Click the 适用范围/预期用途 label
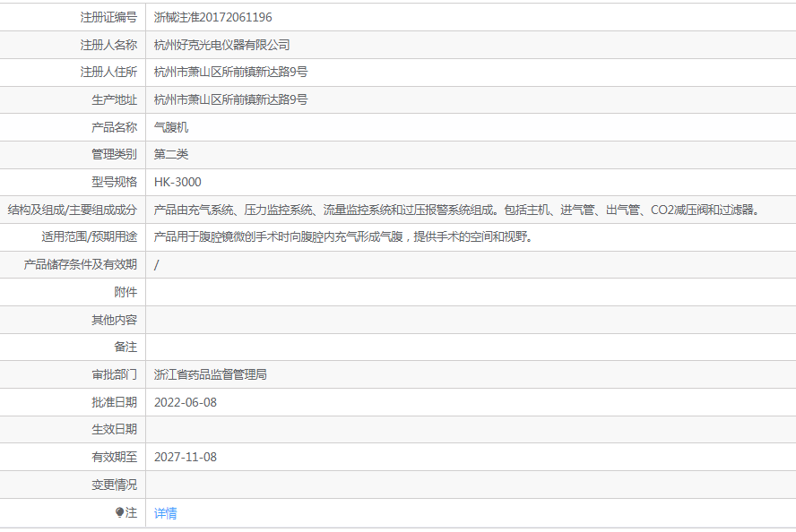 [x=90, y=236]
